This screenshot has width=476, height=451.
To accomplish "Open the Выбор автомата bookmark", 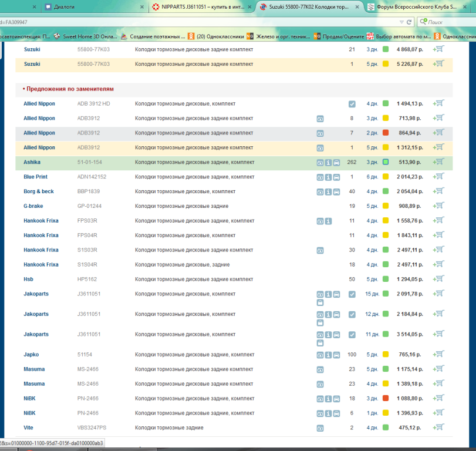I will tap(399, 36).
